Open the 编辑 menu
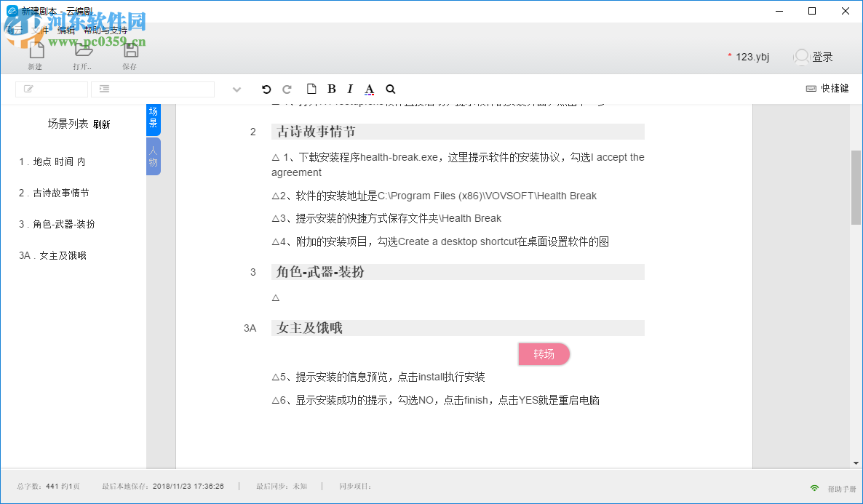Screen dimensions: 863x504 (65, 31)
